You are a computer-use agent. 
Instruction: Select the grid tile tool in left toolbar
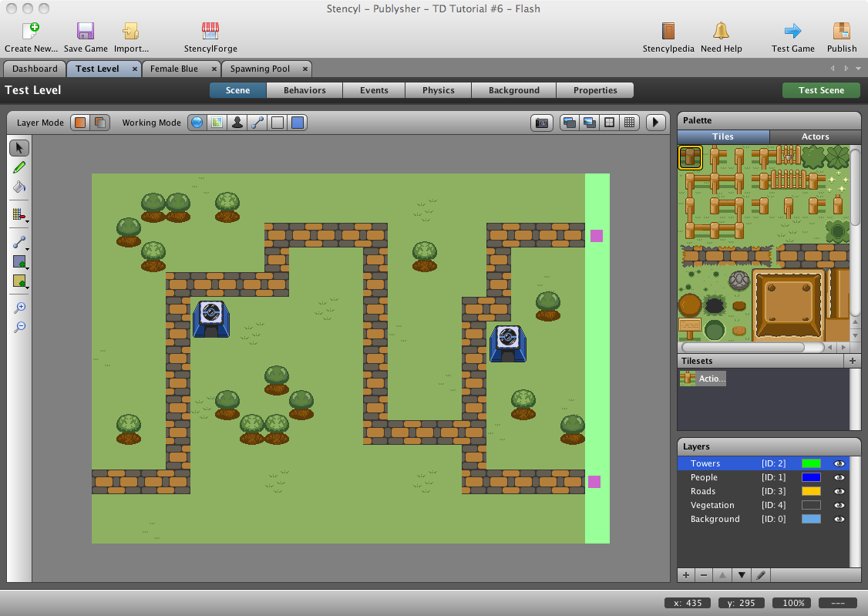click(19, 215)
